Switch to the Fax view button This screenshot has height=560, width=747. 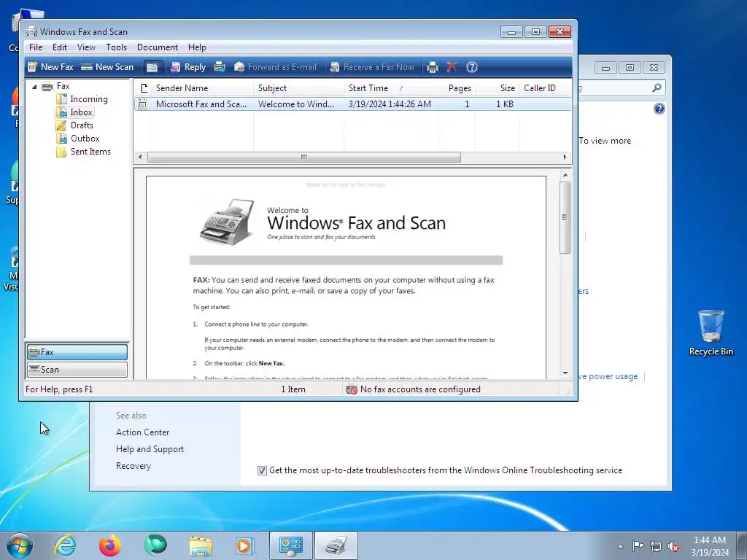coord(77,352)
